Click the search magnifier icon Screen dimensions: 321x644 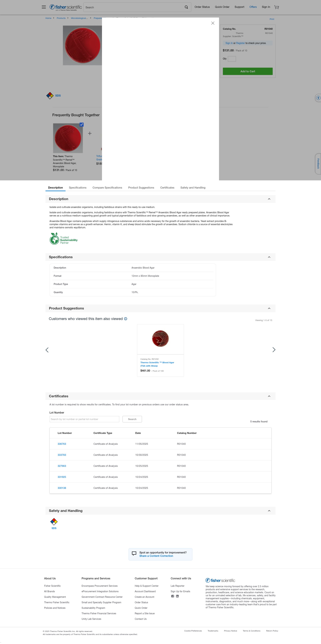click(x=186, y=7)
